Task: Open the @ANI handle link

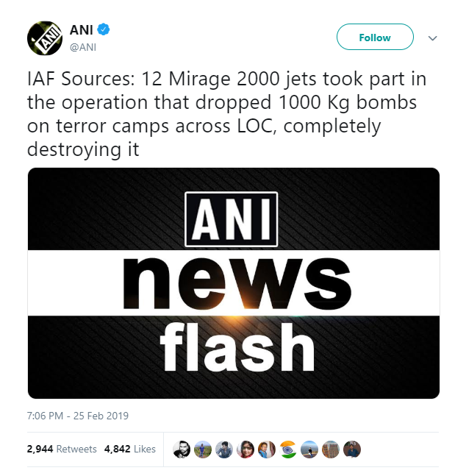Action: tap(83, 47)
